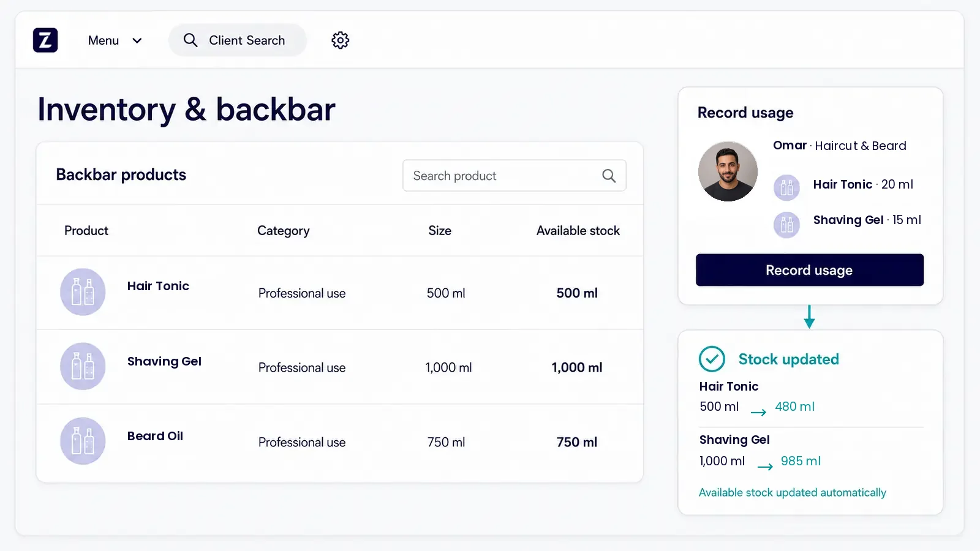The image size is (980, 551).
Task: Click Beard Oil available stock 750 ml
Action: point(577,442)
